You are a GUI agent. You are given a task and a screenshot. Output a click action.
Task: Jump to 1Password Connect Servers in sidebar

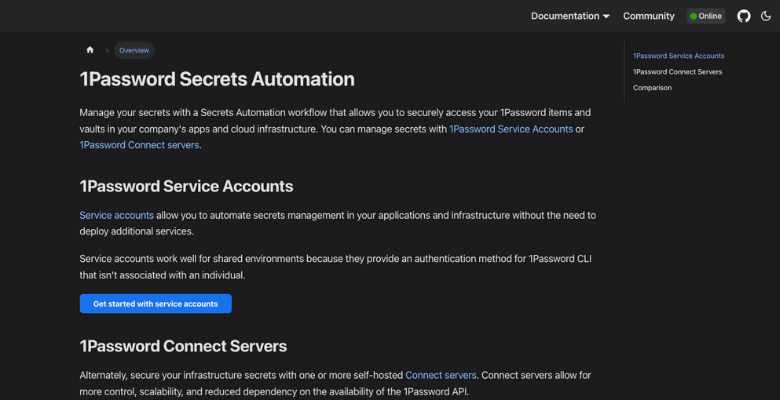[x=678, y=72]
